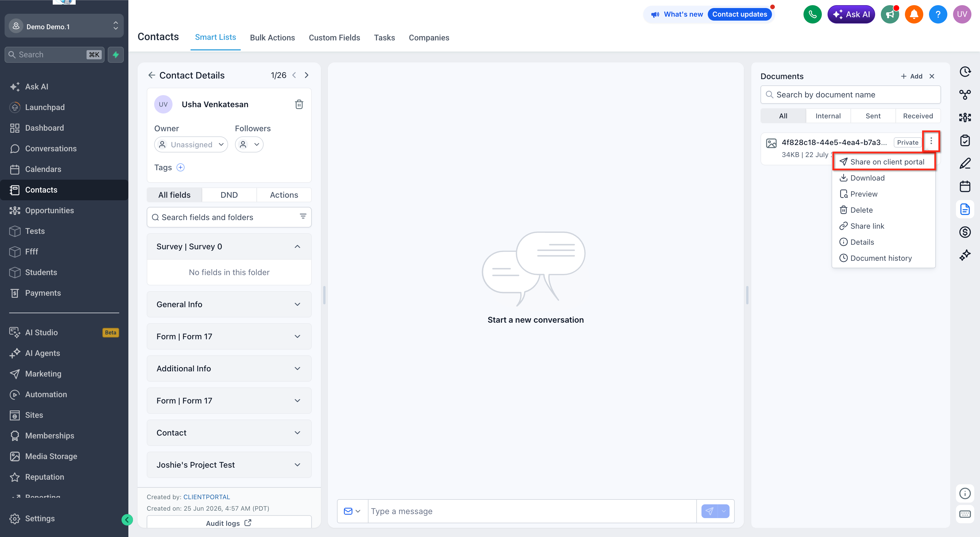
Task: Expand the Additional Info section
Action: [x=229, y=369]
